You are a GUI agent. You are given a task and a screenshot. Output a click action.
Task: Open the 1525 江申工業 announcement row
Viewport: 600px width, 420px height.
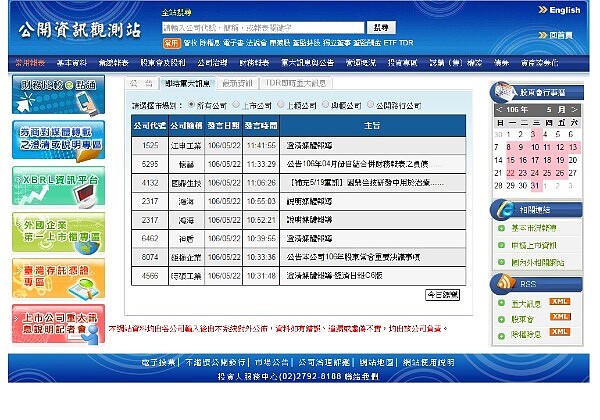click(x=298, y=146)
